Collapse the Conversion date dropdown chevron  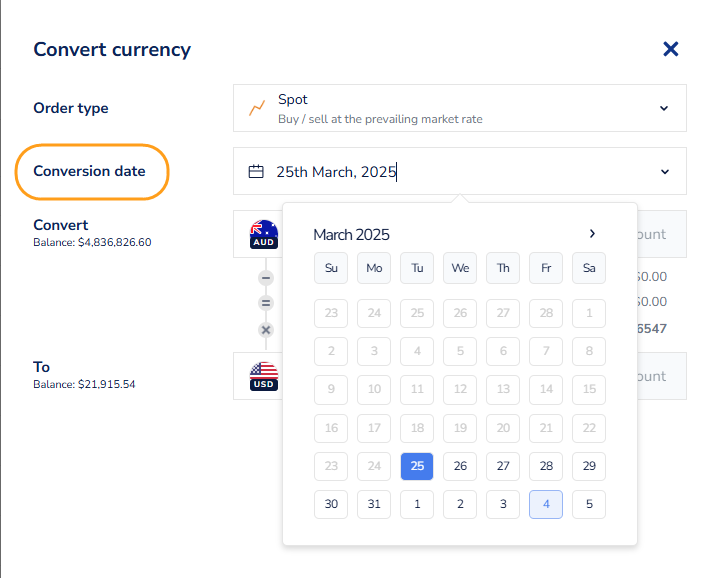(664, 172)
